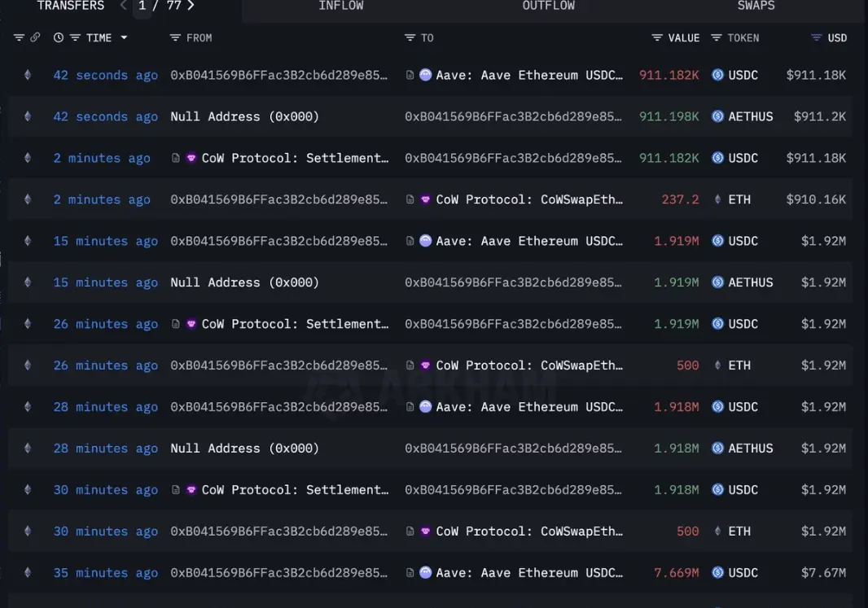The image size is (868, 608).
Task: Click the CoW logo in 30 minutes ago CoWSwapEth row
Action: 425,531
